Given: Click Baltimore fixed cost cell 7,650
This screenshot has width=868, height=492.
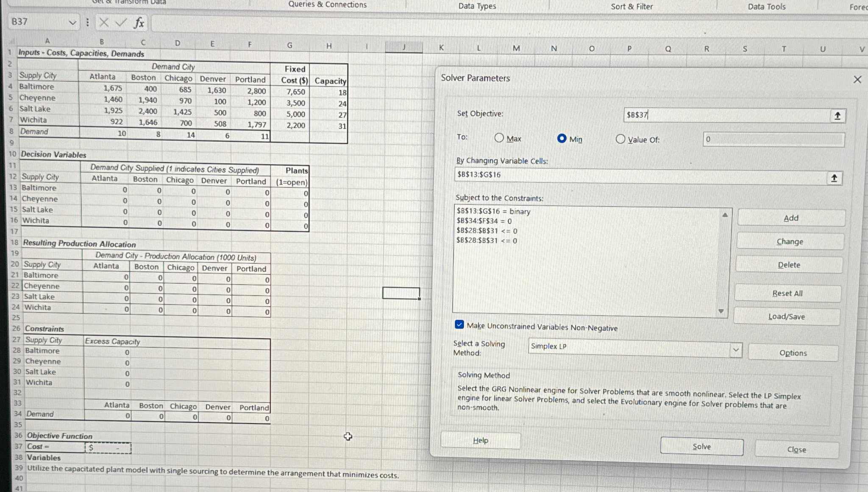Looking at the screenshot, I should tap(290, 92).
